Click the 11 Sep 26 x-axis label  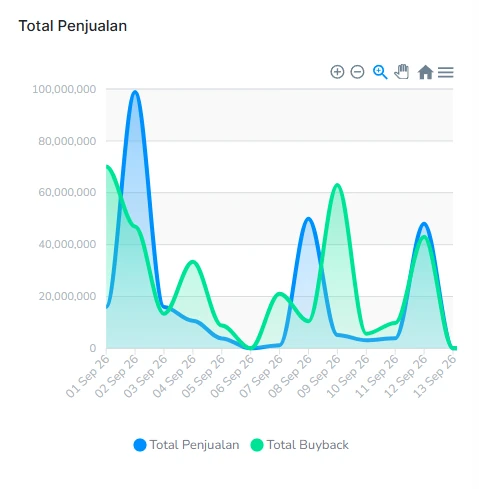tap(377, 376)
